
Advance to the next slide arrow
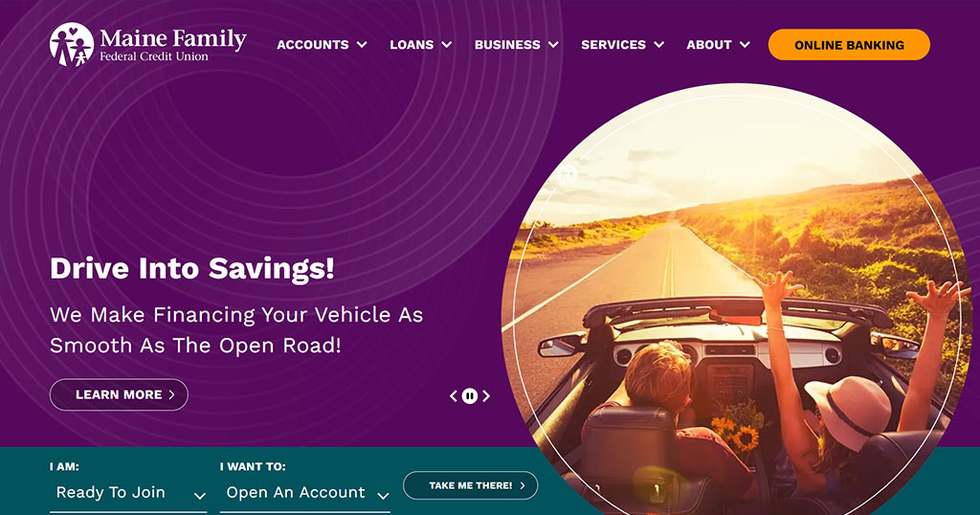click(x=486, y=395)
